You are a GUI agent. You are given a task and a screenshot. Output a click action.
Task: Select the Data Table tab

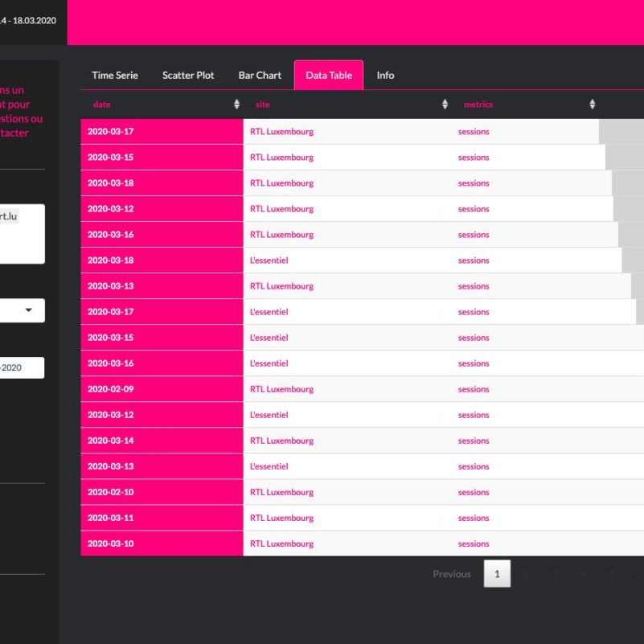click(329, 75)
